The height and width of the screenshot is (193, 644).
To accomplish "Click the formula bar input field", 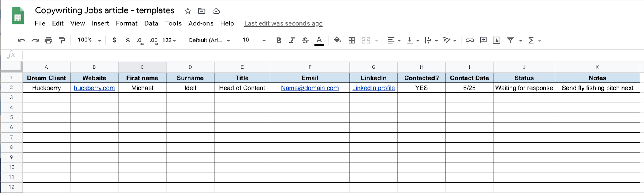I will (x=322, y=55).
